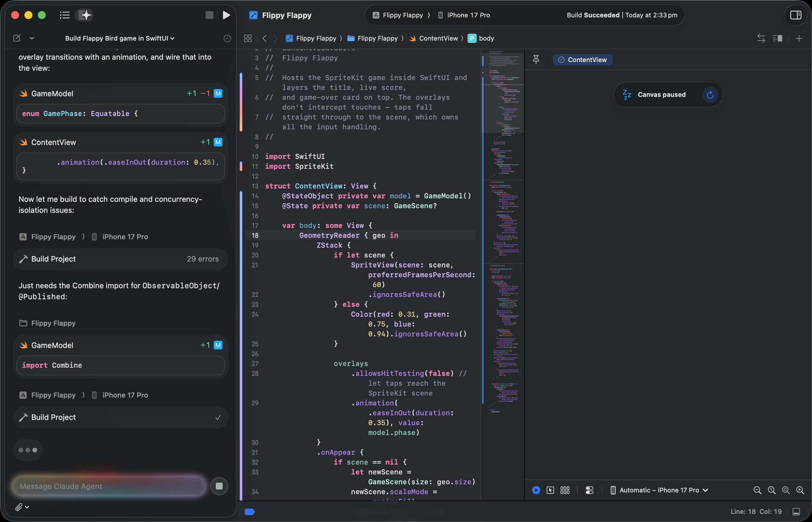Go forward in editor history
The width and height of the screenshot is (812, 522).
[275, 38]
